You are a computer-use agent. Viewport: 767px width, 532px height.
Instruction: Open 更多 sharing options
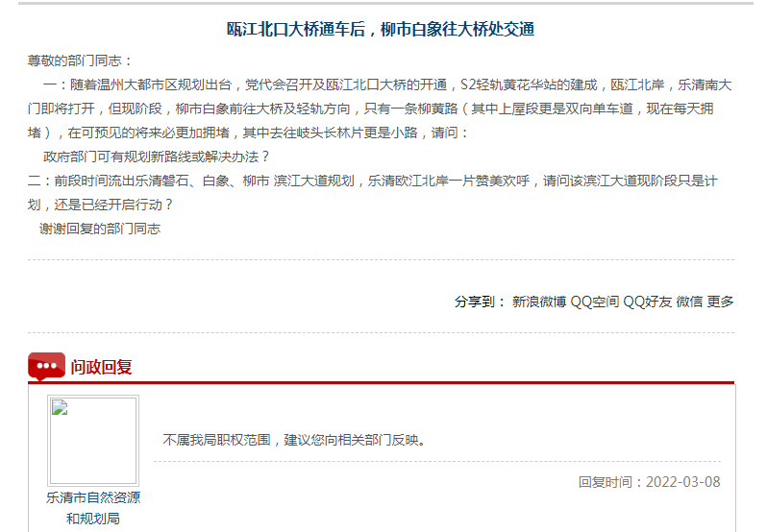(x=720, y=302)
